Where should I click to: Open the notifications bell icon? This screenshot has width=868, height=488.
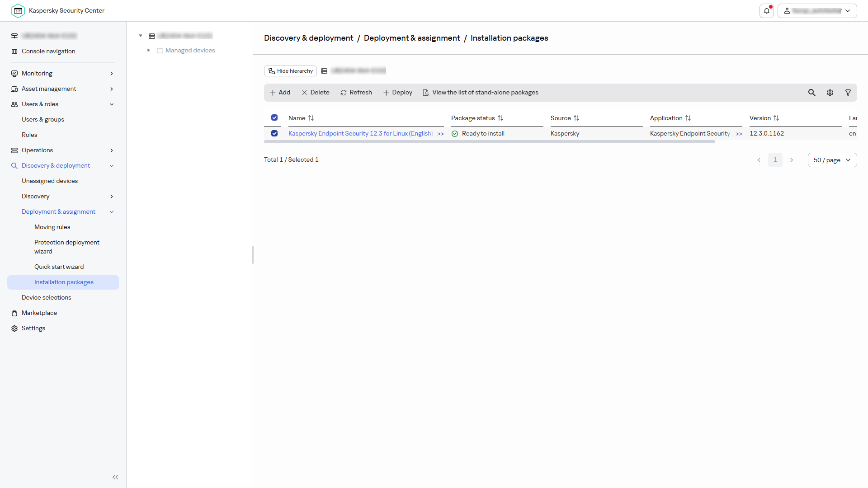(x=767, y=11)
